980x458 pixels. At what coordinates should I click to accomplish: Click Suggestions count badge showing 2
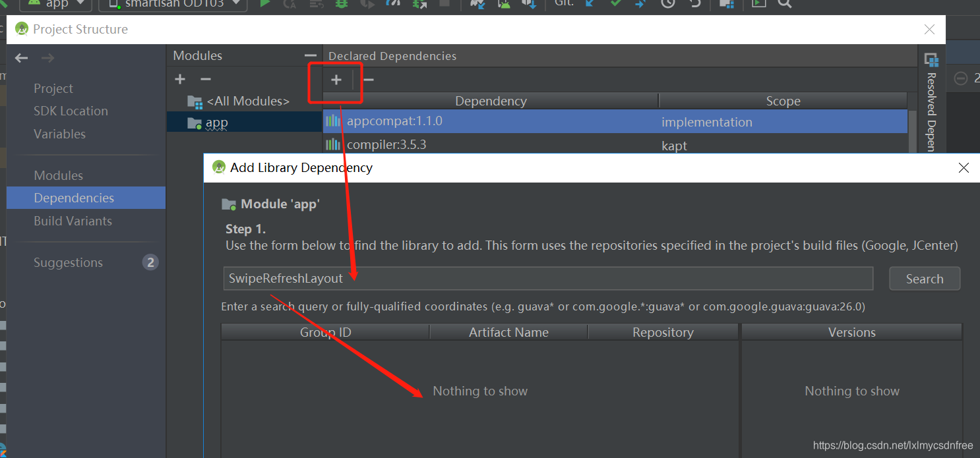click(150, 262)
